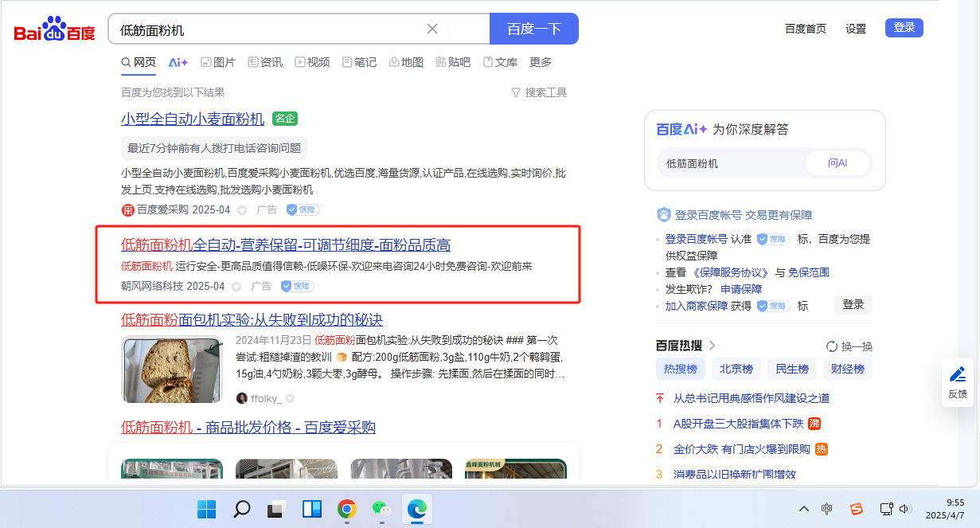Open the 反馈 feedback widget
This screenshot has width=980, height=528.
(958, 383)
